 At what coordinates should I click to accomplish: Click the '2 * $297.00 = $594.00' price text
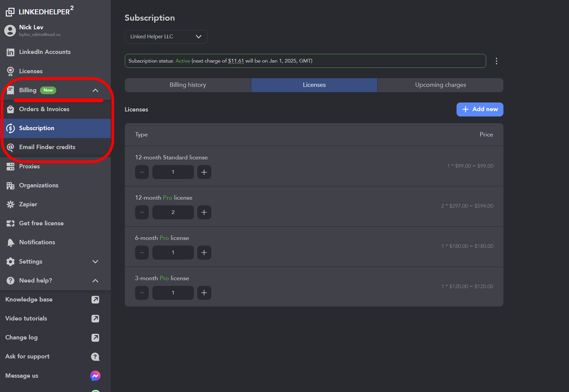467,206
